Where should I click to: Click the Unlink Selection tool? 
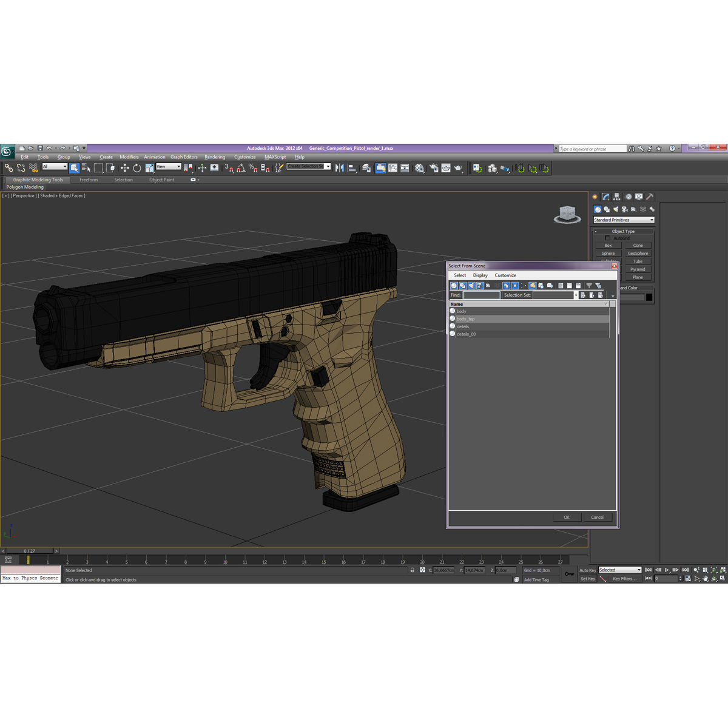click(x=21, y=168)
